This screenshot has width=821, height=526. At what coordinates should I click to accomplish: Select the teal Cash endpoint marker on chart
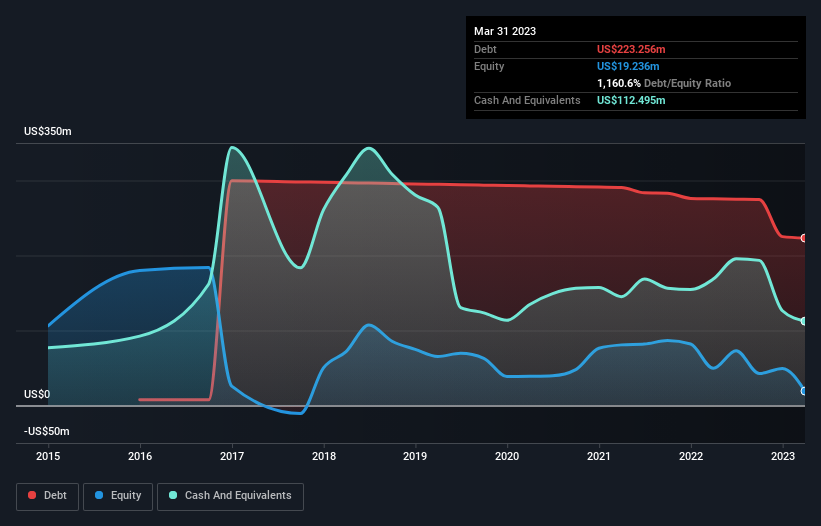(804, 321)
